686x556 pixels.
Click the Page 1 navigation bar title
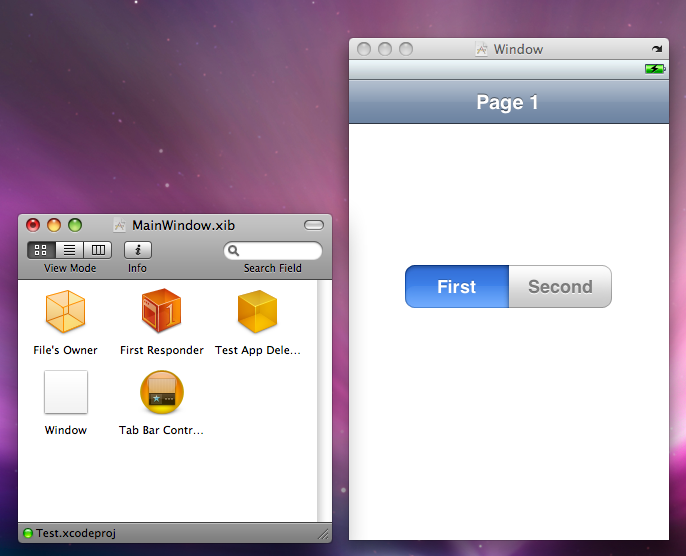pos(507,102)
